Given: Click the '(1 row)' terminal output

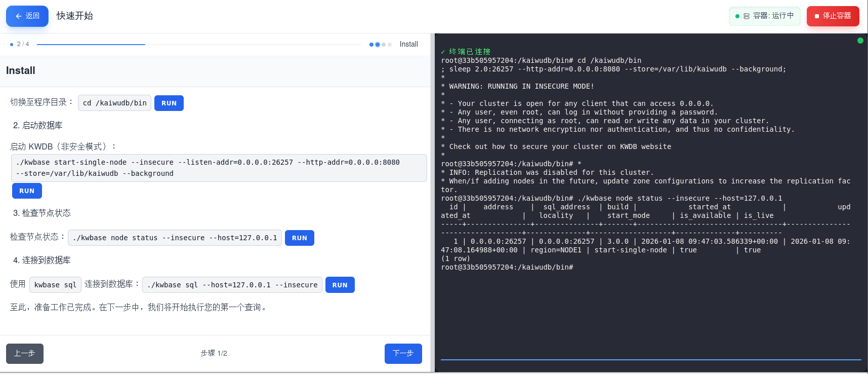Looking at the screenshot, I should (456, 258).
